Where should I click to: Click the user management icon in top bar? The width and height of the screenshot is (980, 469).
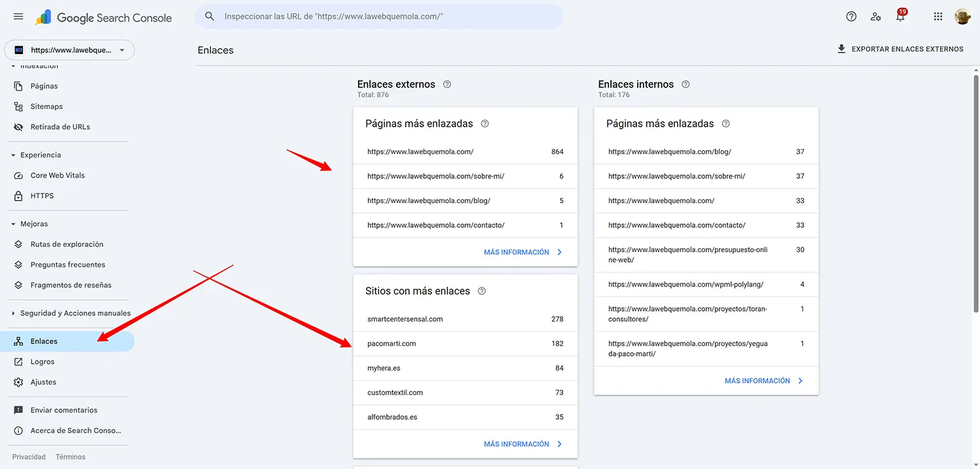click(x=875, y=16)
